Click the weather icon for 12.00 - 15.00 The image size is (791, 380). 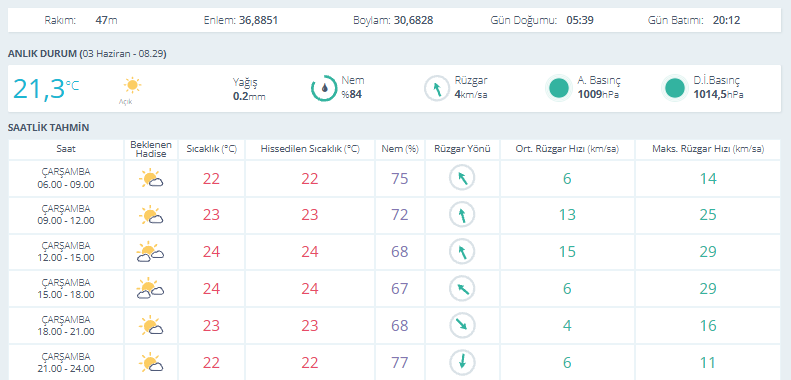tap(150, 252)
